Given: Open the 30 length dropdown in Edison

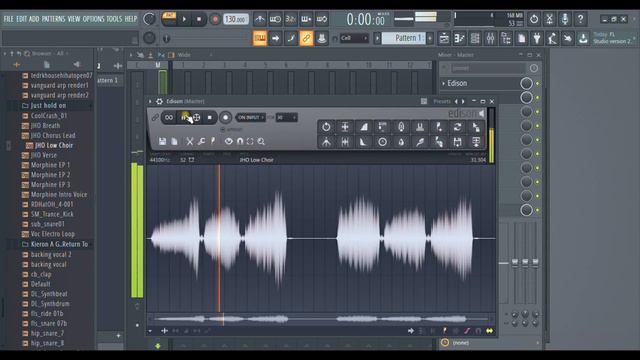Looking at the screenshot, I should tap(286, 118).
